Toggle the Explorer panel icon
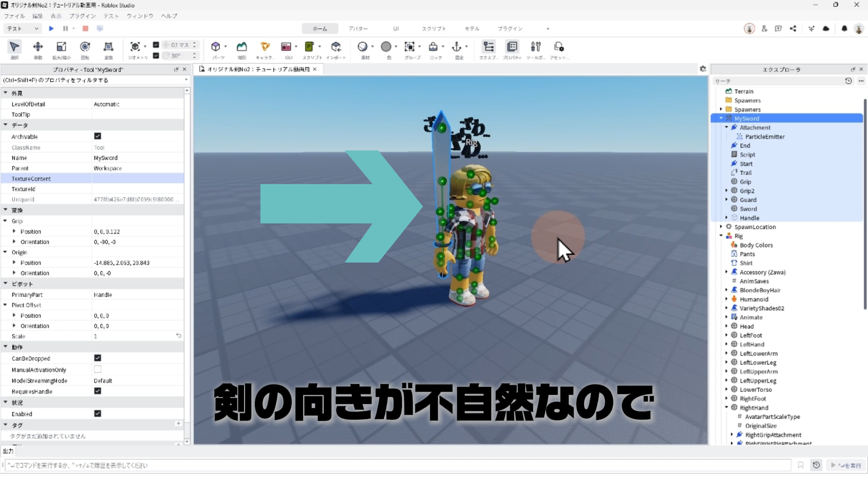The width and height of the screenshot is (868, 488). click(x=488, y=47)
